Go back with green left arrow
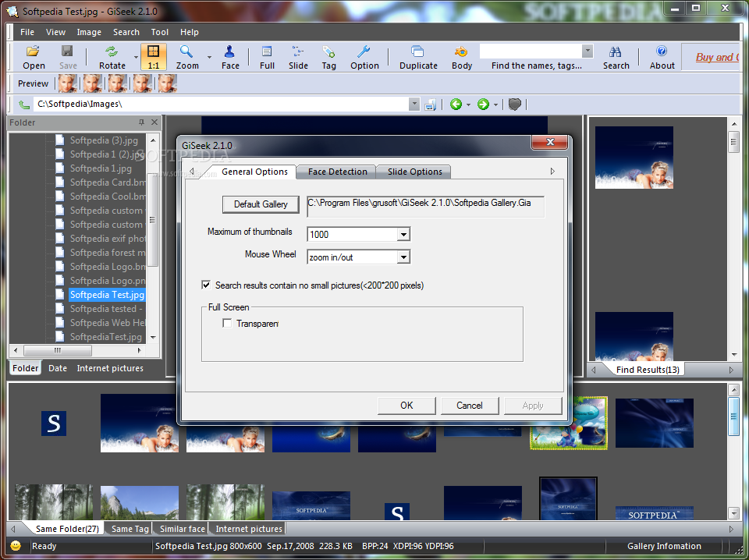The width and height of the screenshot is (749, 560). (x=456, y=104)
